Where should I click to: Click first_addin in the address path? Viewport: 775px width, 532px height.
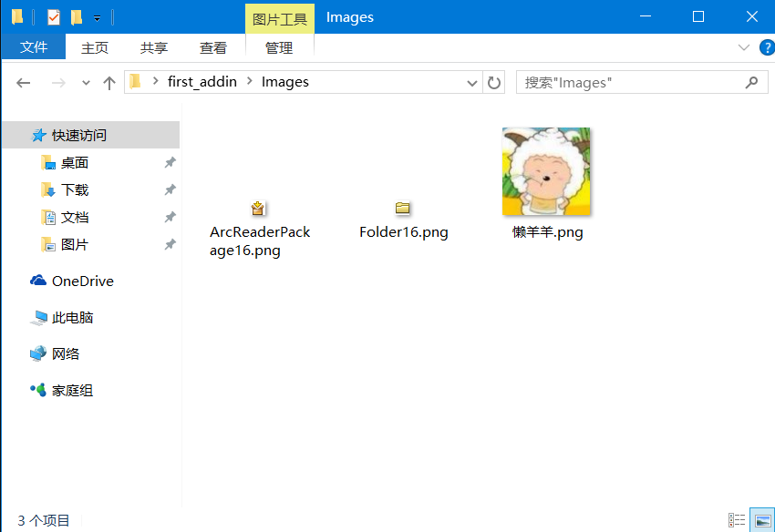point(202,81)
